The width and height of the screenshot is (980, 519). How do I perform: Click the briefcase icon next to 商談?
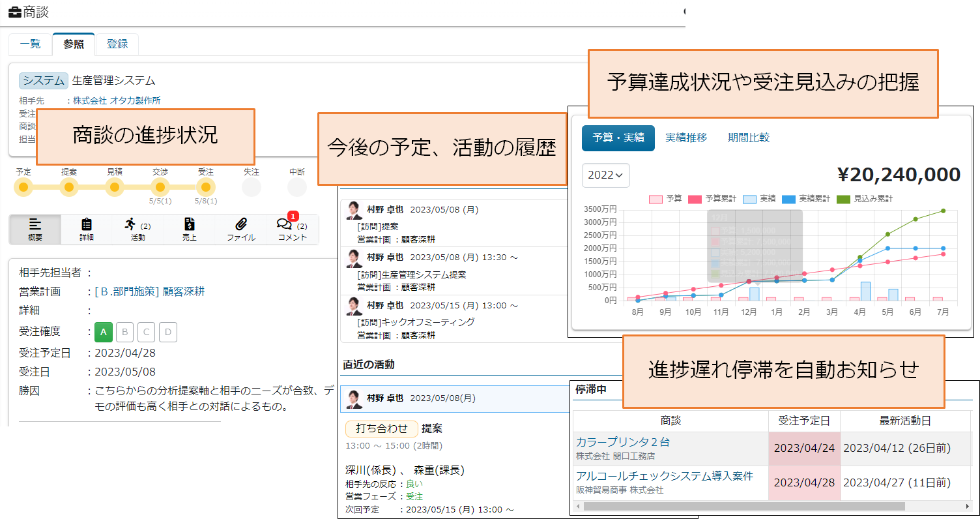14,12
